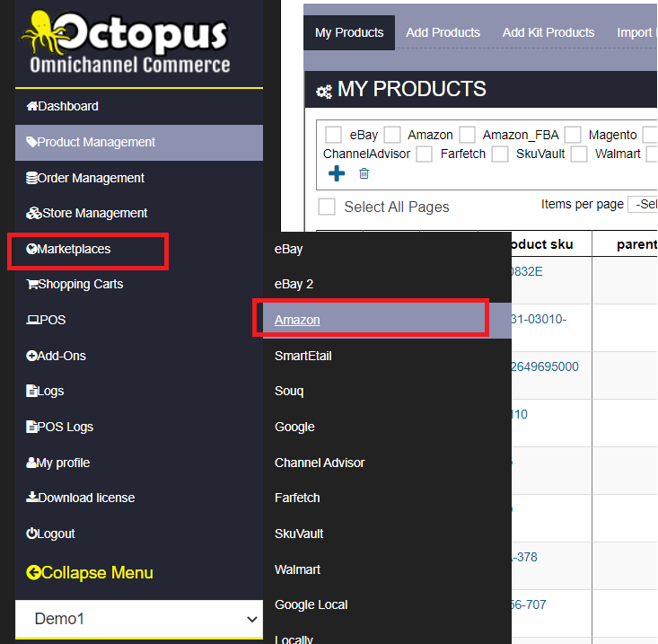Open Google Local from the submenu
Image resolution: width=658 pixels, height=644 pixels.
[311, 604]
